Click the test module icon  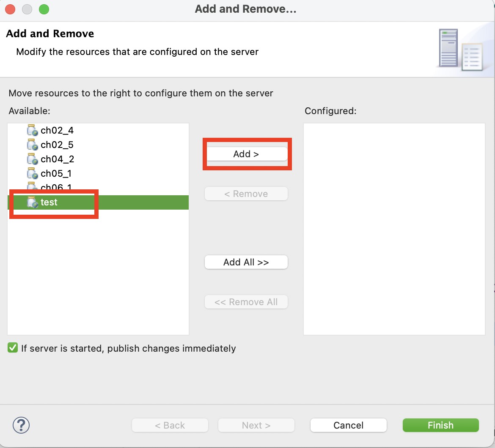(32, 202)
